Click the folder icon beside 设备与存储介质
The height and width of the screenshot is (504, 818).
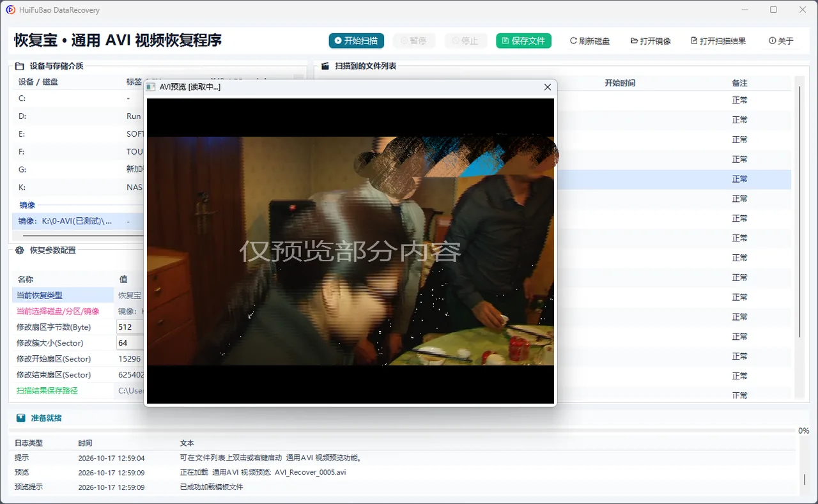[20, 66]
